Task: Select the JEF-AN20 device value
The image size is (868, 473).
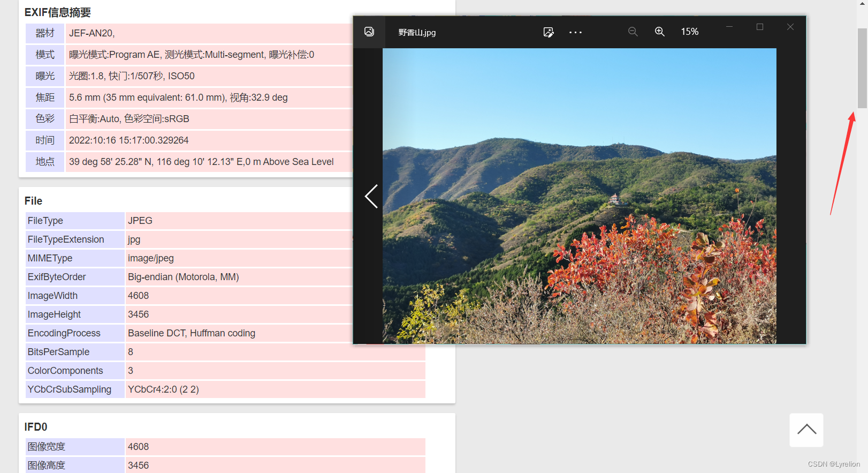Action: tap(92, 33)
